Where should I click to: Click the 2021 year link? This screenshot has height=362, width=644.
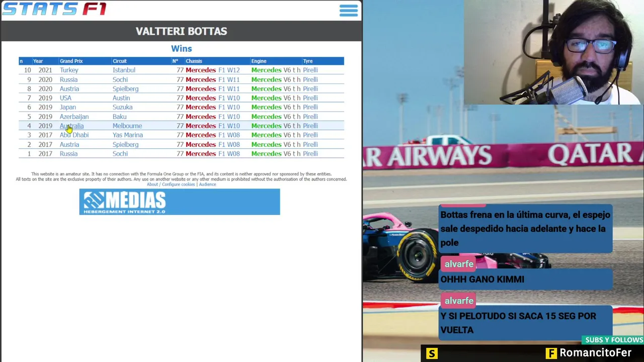click(x=45, y=70)
